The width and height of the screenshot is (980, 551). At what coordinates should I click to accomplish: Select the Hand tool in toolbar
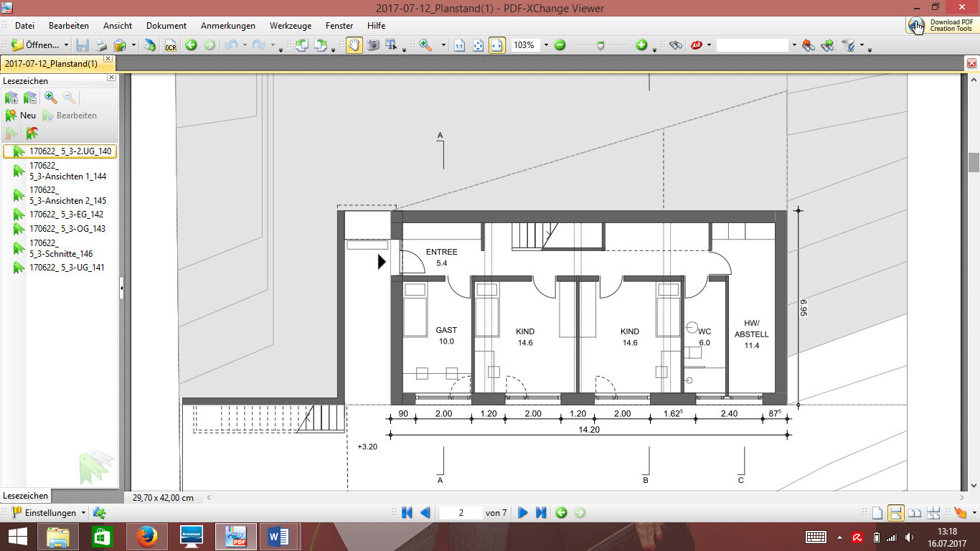[x=354, y=45]
